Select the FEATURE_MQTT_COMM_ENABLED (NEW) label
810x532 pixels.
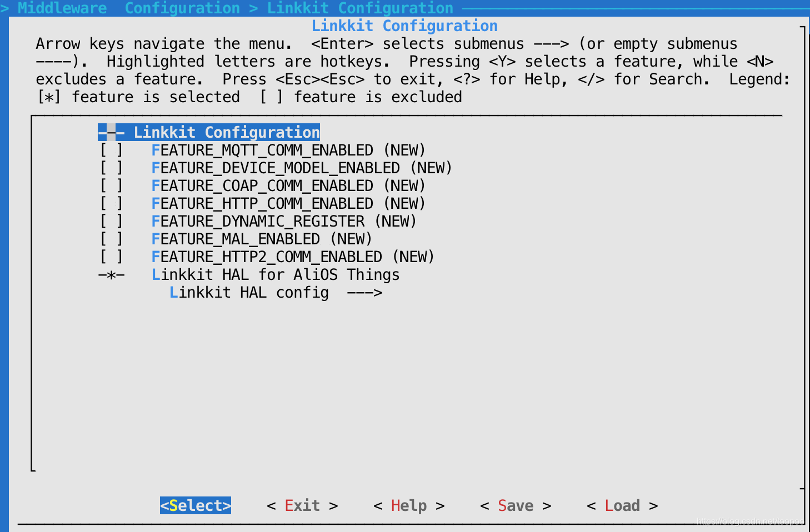click(x=288, y=150)
